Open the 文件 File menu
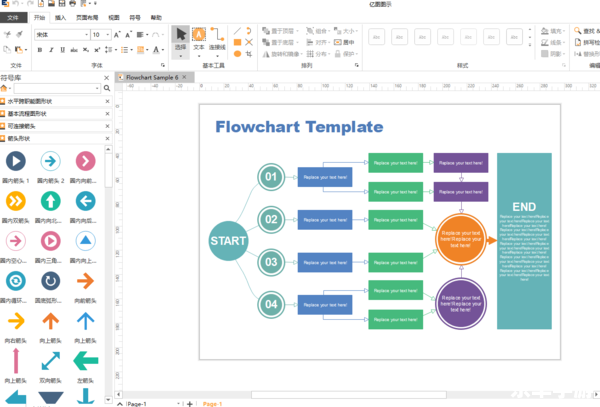The width and height of the screenshot is (600, 407). click(x=13, y=18)
